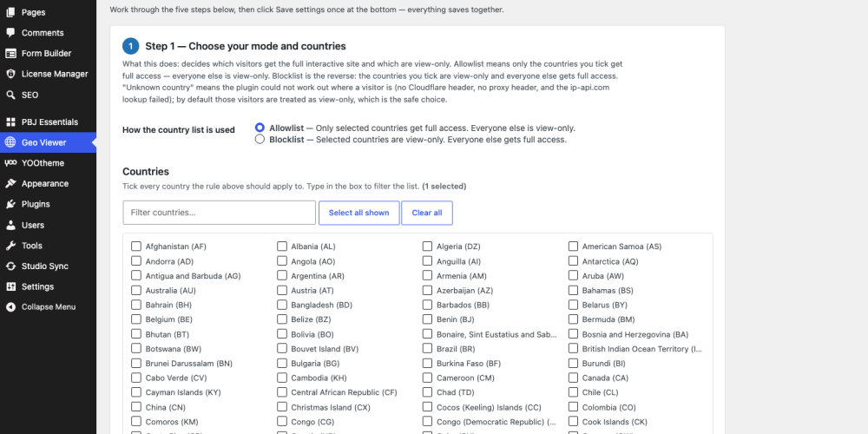Click the Select all shown button
Screen dimensions: 868x434
click(358, 213)
